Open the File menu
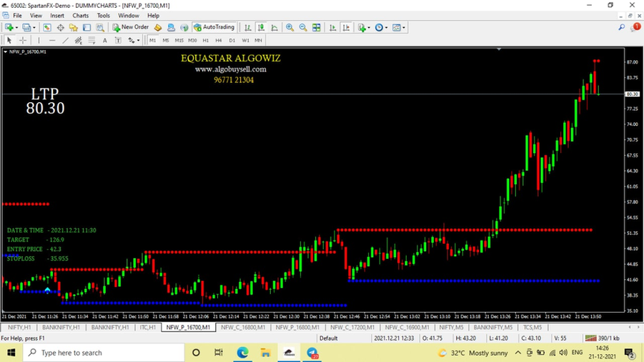 (17, 16)
